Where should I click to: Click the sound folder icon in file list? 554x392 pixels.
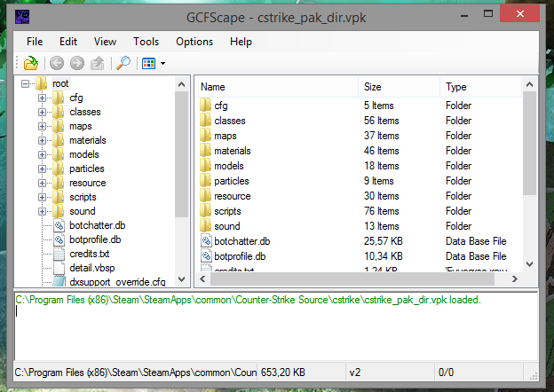click(206, 226)
